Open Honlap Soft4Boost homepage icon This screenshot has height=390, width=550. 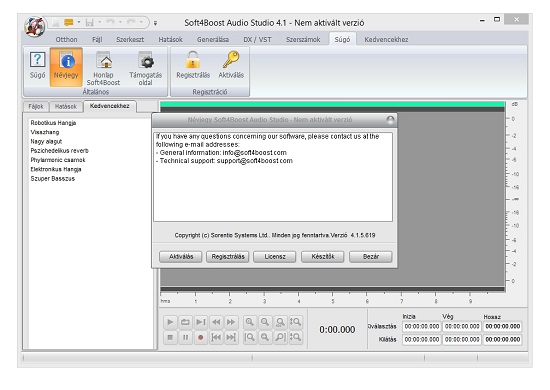pyautogui.click(x=103, y=68)
